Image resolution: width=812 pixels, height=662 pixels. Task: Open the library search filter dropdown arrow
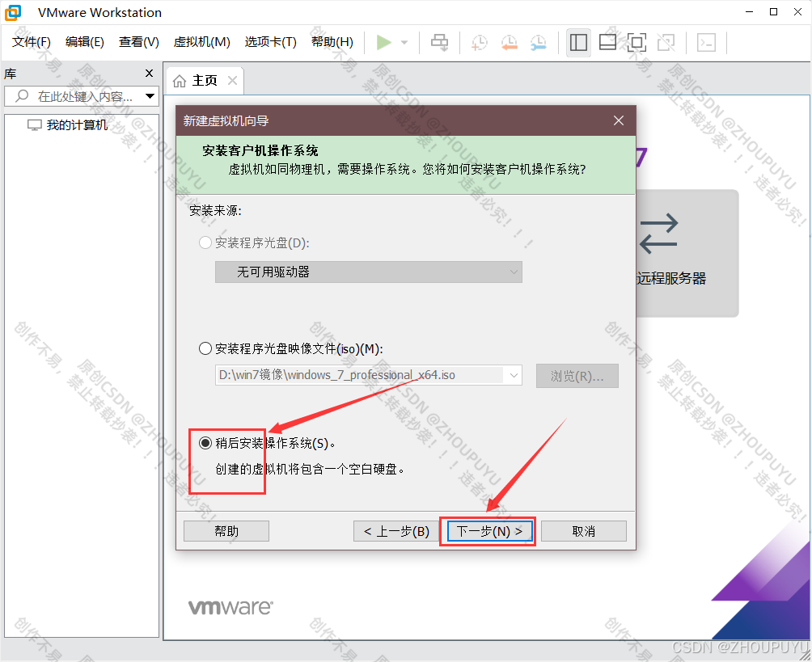click(x=150, y=95)
